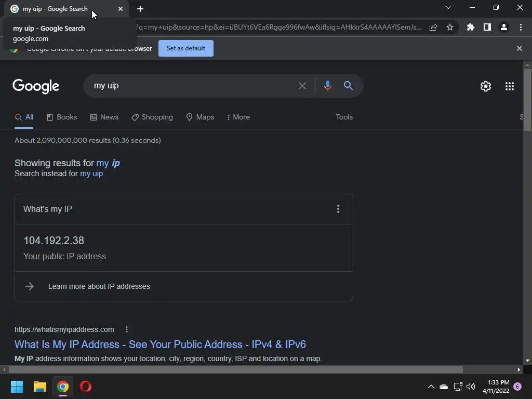532x399 pixels.
Task: Share this page from the address bar
Action: [x=433, y=28]
